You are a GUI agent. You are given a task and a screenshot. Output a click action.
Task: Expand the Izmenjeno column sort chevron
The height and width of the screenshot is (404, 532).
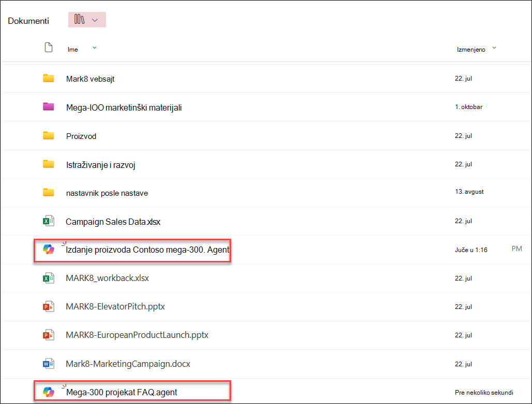coord(494,48)
